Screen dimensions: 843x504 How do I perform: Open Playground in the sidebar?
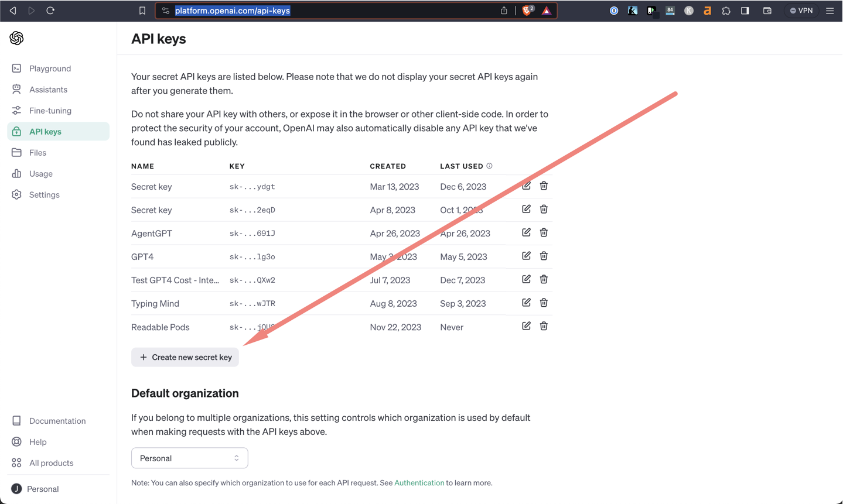click(58, 68)
